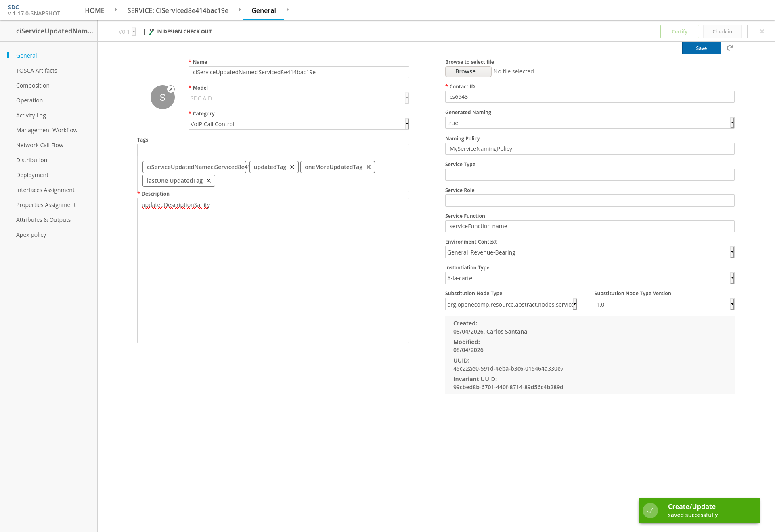This screenshot has height=532, width=775.
Task: Click the Description text area
Action: tap(273, 271)
